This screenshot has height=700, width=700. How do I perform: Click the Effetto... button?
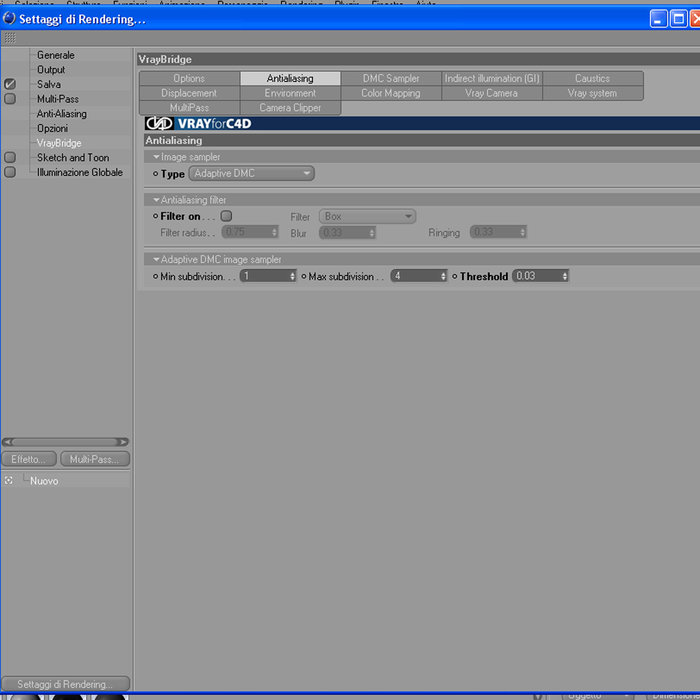[29, 459]
